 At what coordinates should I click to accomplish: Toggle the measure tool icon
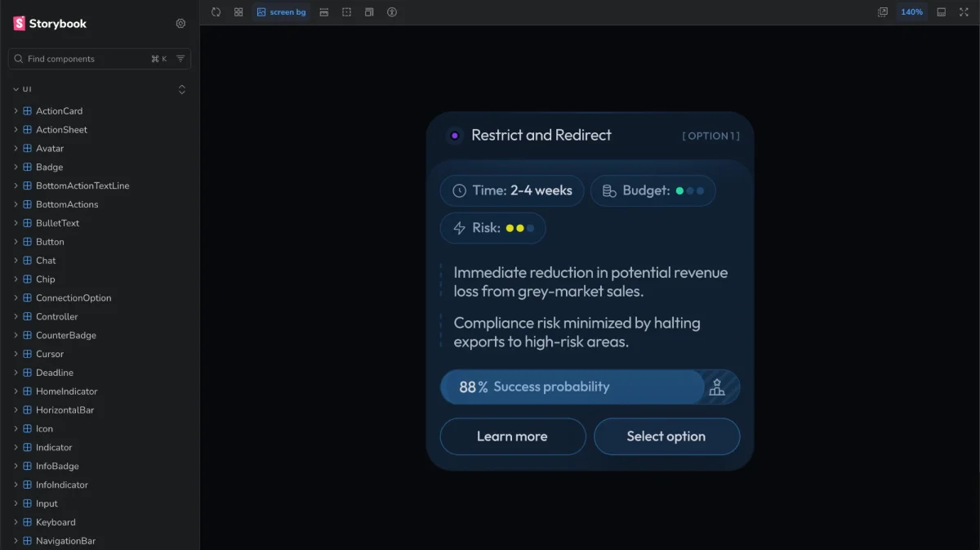click(324, 12)
